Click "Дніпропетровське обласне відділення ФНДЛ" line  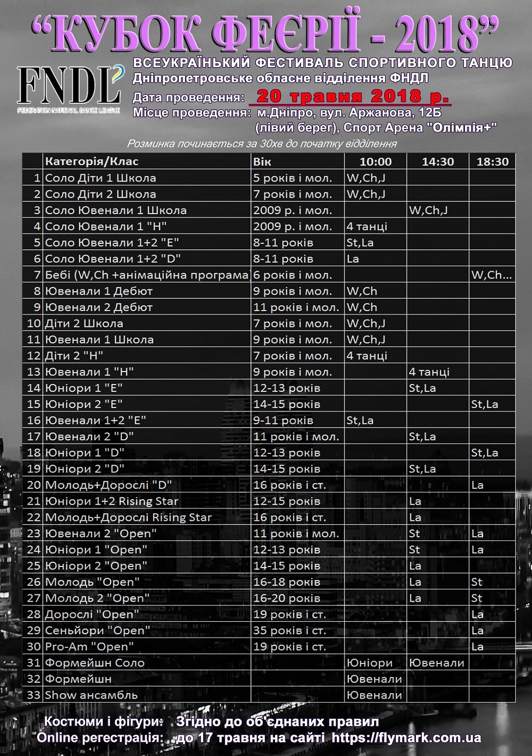point(280,79)
